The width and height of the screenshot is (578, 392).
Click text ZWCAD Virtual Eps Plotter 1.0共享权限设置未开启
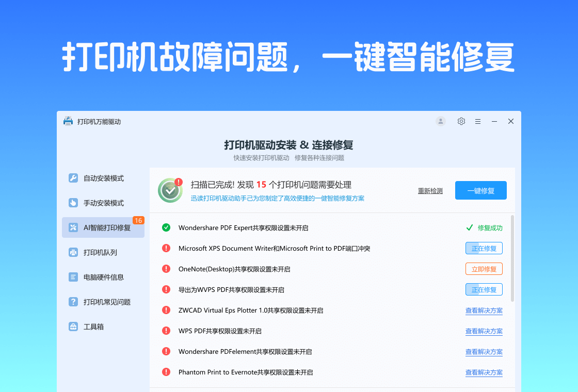(251, 310)
